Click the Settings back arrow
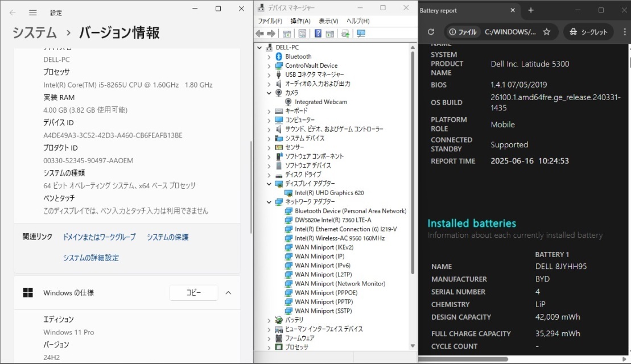The height and width of the screenshot is (364, 631). pos(13,13)
